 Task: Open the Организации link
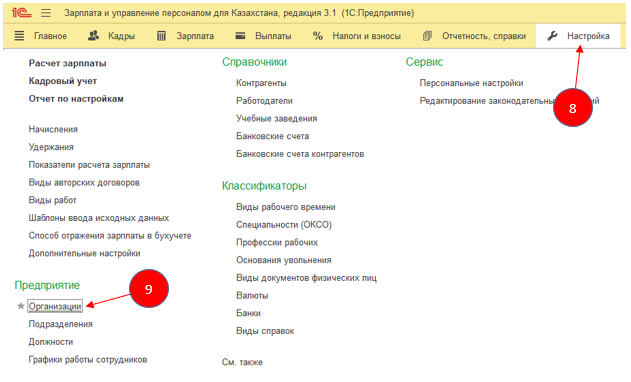coord(55,306)
